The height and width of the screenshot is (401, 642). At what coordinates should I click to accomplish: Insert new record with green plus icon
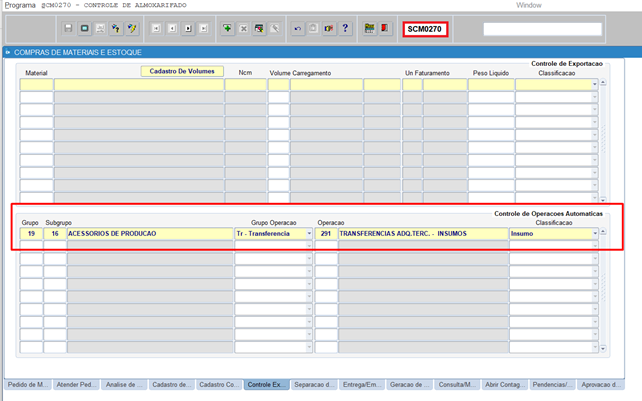coord(227,28)
